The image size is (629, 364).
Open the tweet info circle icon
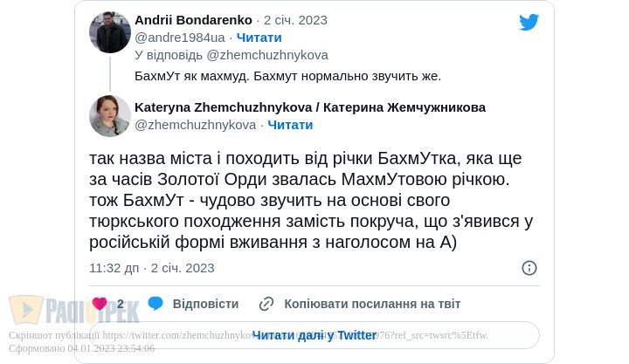[529, 268]
